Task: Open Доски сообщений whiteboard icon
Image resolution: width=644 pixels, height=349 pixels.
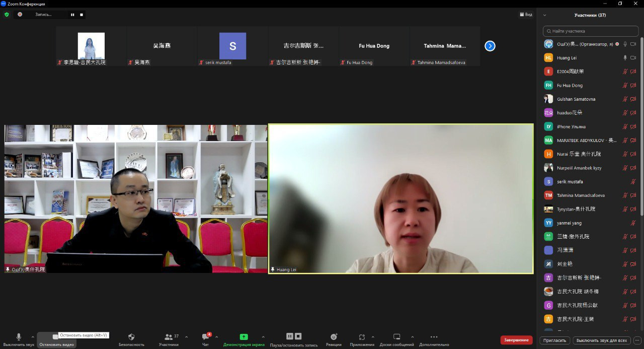Action: pos(396,337)
